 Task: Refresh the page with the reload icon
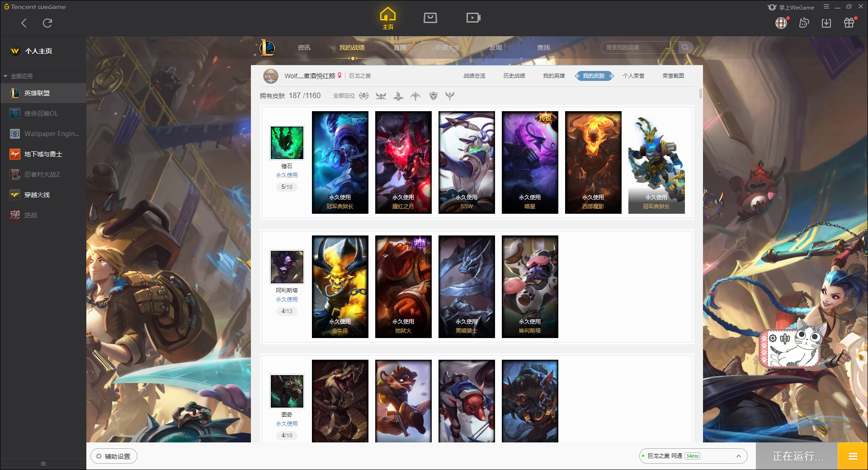click(x=47, y=23)
